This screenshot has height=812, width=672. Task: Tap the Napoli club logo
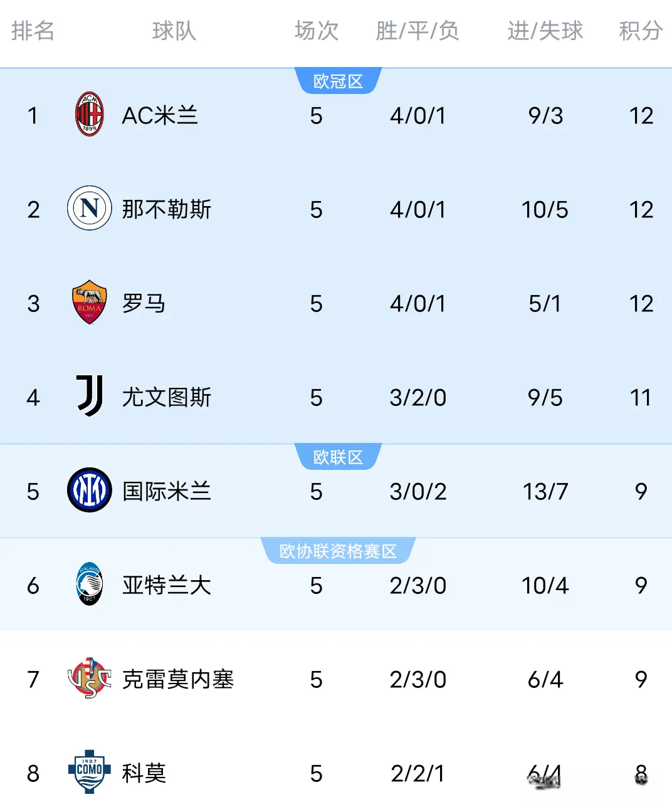click(89, 208)
